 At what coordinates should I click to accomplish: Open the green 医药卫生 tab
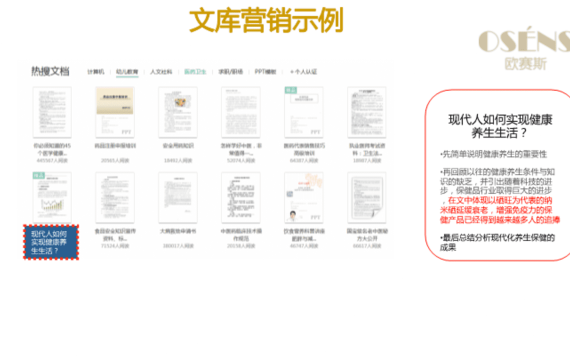coord(195,72)
